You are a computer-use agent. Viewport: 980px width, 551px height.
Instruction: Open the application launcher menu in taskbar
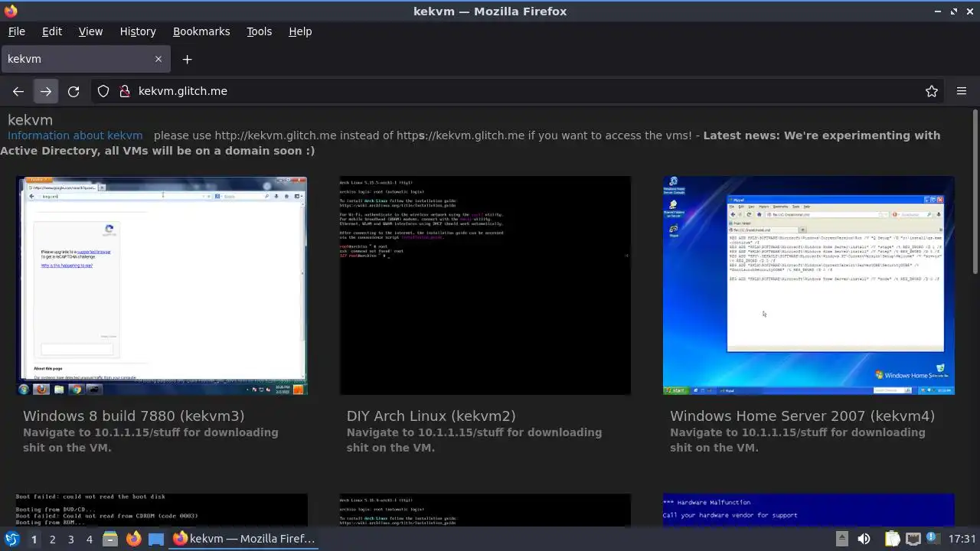pyautogui.click(x=11, y=539)
